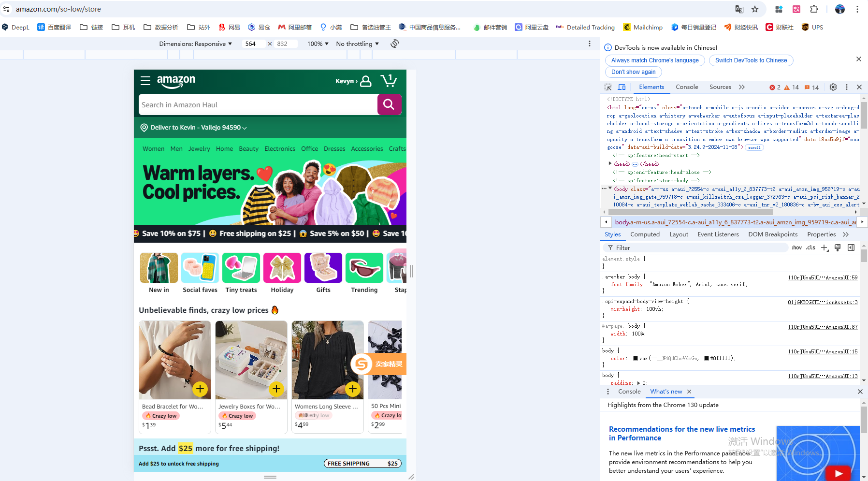868x481 pixels.
Task: Expand the head element node
Action: tap(610, 164)
